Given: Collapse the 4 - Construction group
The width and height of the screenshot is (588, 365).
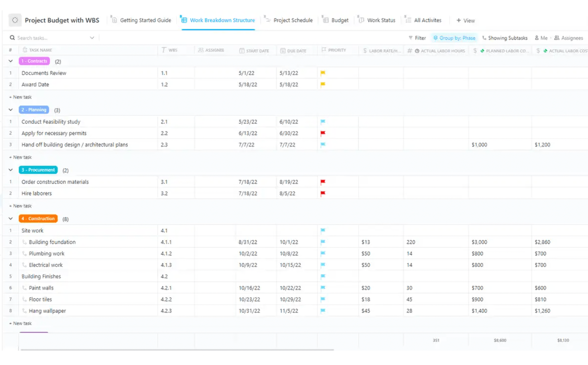Looking at the screenshot, I should pos(11,219).
